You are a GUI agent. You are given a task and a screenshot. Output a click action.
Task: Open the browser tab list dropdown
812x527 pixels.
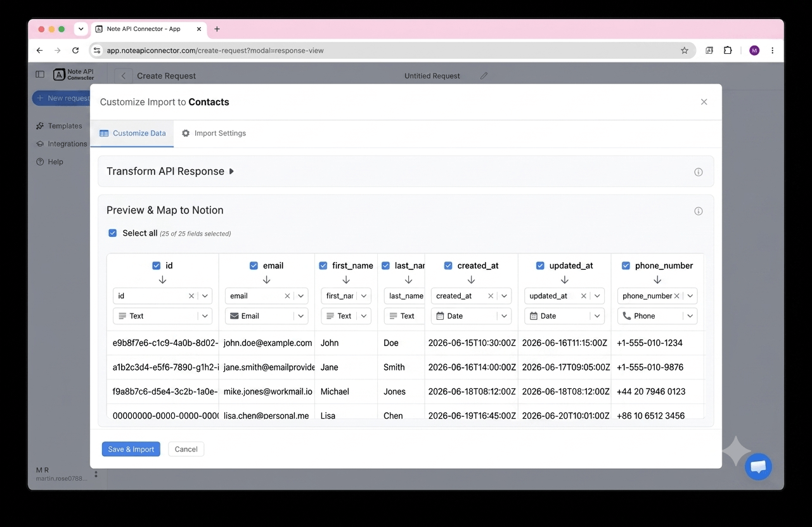click(x=81, y=29)
